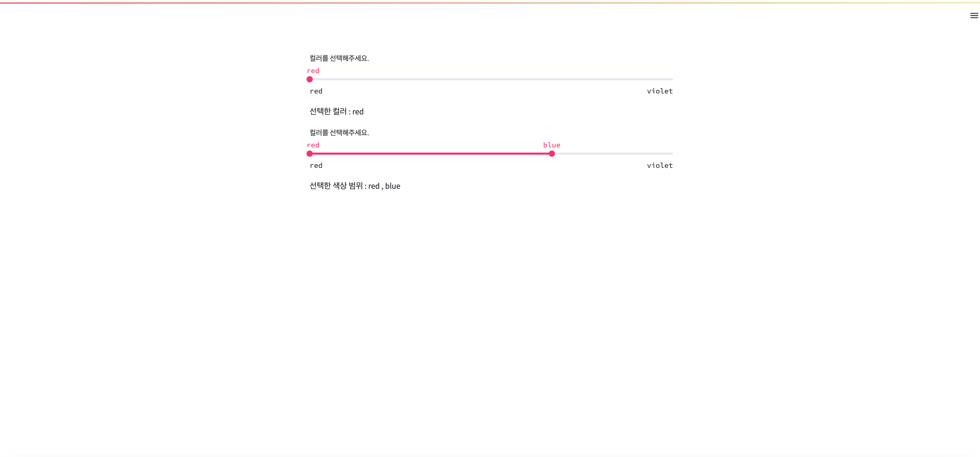This screenshot has height=457, width=980.
Task: Click the unfilled track right of blue handle
Action: 613,154
